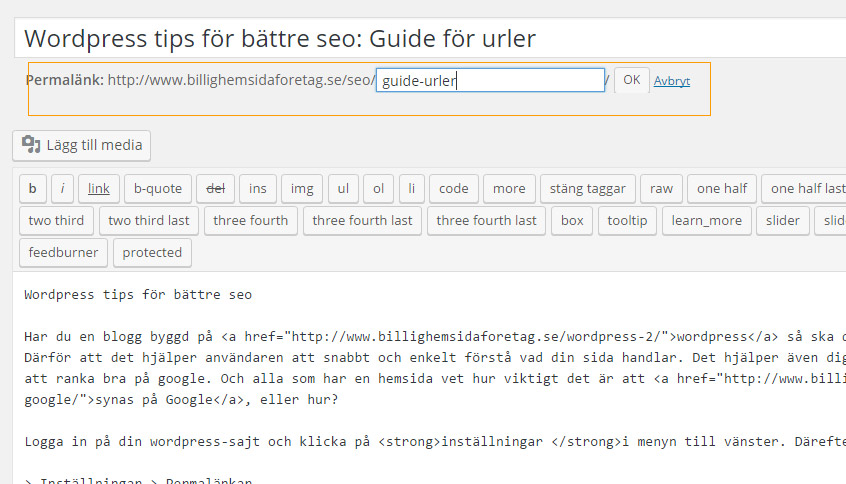Viewport: 846px width, 484px height.
Task: Insert tooltip shortcode button
Action: tap(627, 221)
